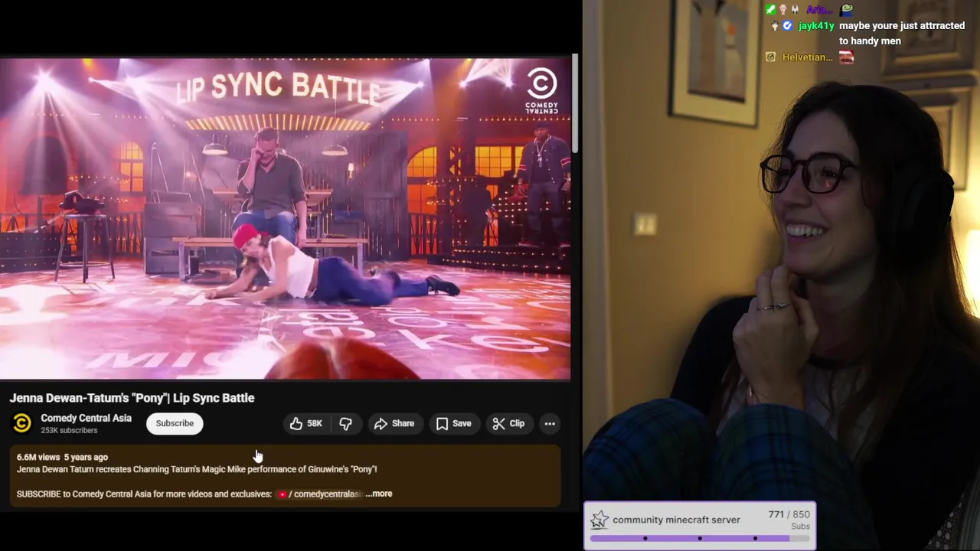
Task: Click the verified badge next to jayk41y
Action: [x=787, y=26]
